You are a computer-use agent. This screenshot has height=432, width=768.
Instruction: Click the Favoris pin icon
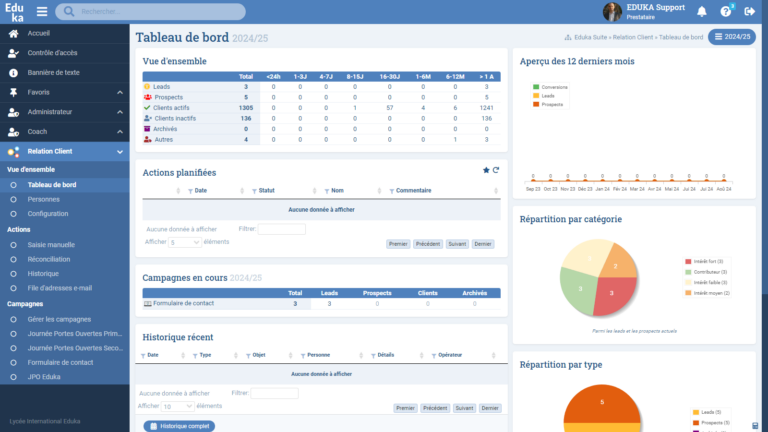click(13, 92)
